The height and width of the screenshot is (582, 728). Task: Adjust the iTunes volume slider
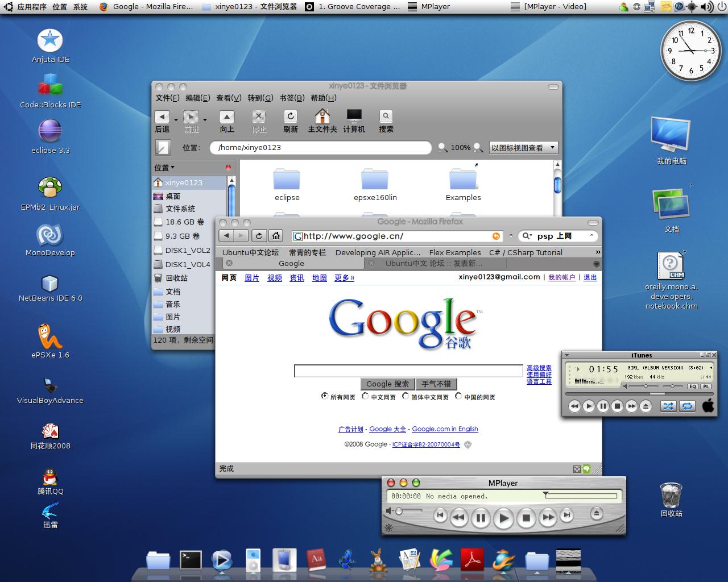click(646, 386)
